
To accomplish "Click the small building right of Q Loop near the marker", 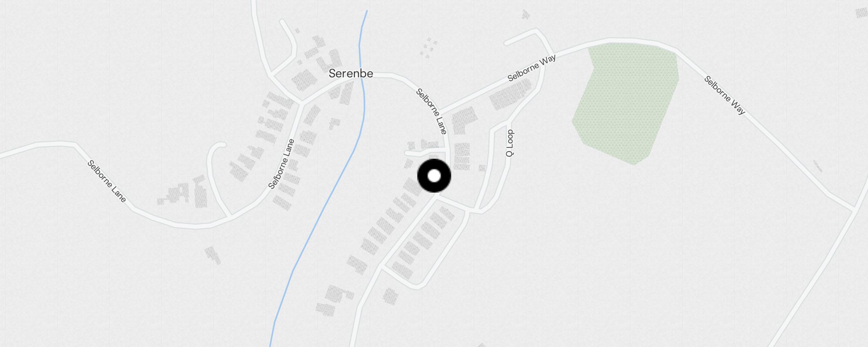I will [482, 168].
